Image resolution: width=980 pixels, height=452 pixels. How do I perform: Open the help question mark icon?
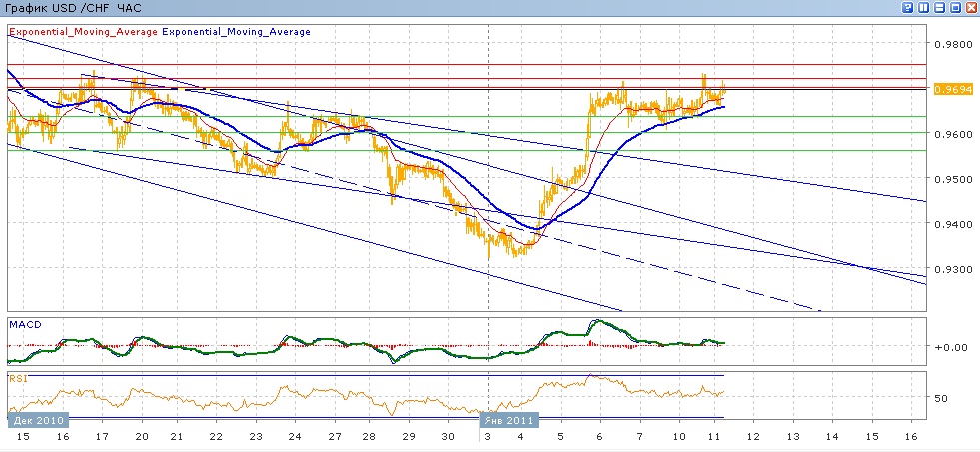point(908,8)
